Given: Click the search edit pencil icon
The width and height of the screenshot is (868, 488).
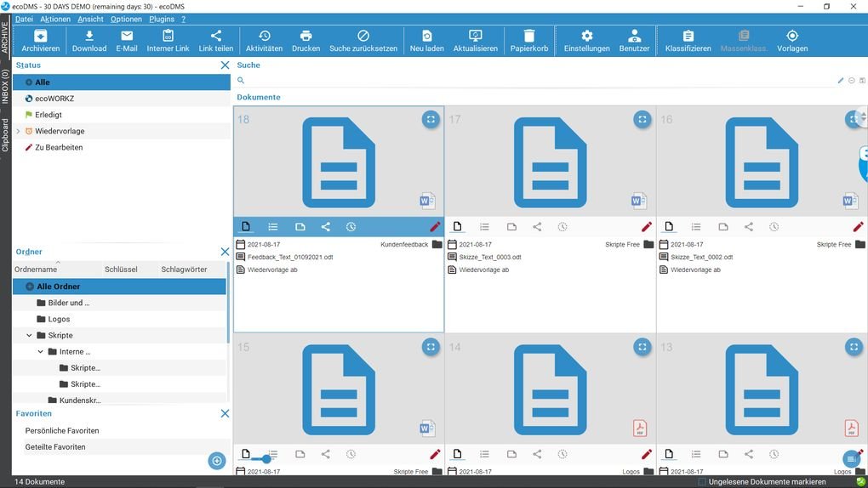Looking at the screenshot, I should (x=841, y=80).
